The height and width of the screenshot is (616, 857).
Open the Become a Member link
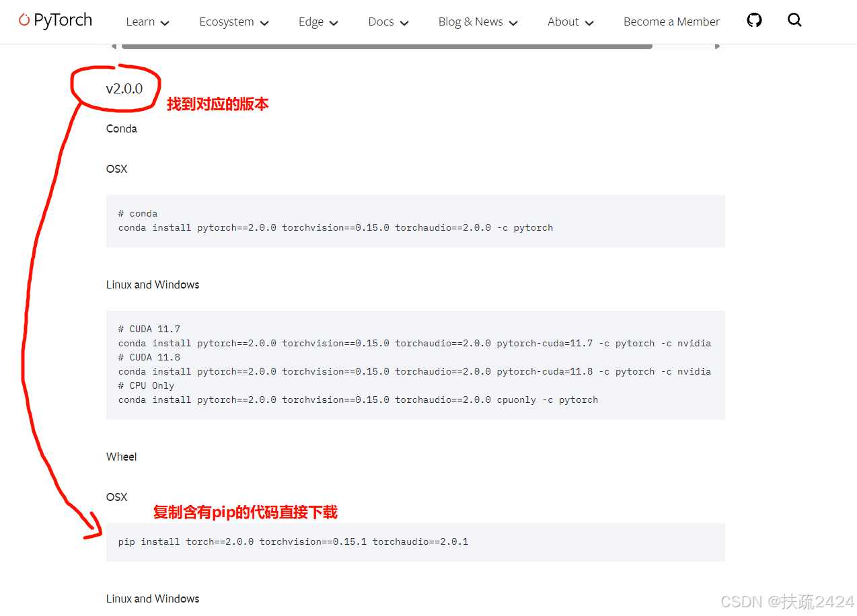671,22
